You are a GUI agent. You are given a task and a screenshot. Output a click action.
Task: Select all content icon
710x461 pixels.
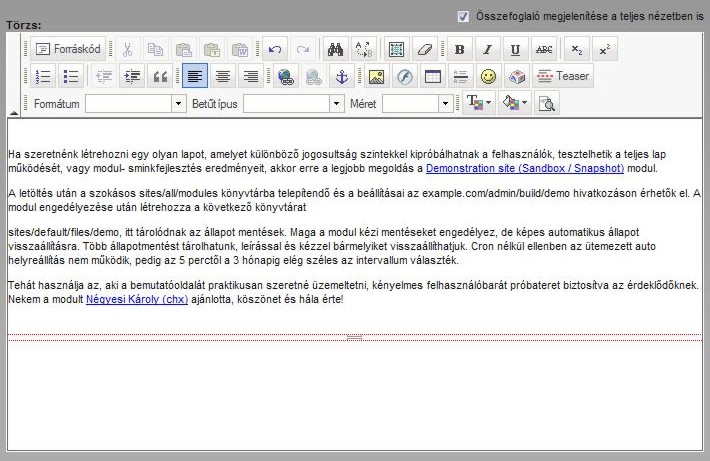(396, 49)
